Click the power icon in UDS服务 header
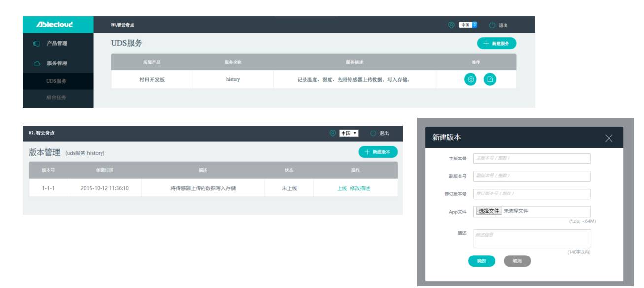Image resolution: width=644 pixels, height=288 pixels. tap(492, 25)
